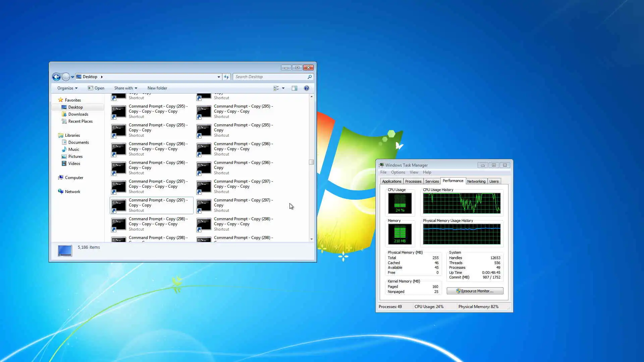Click the refresh icon beside address bar
This screenshot has height=362, width=644.
[x=226, y=77]
